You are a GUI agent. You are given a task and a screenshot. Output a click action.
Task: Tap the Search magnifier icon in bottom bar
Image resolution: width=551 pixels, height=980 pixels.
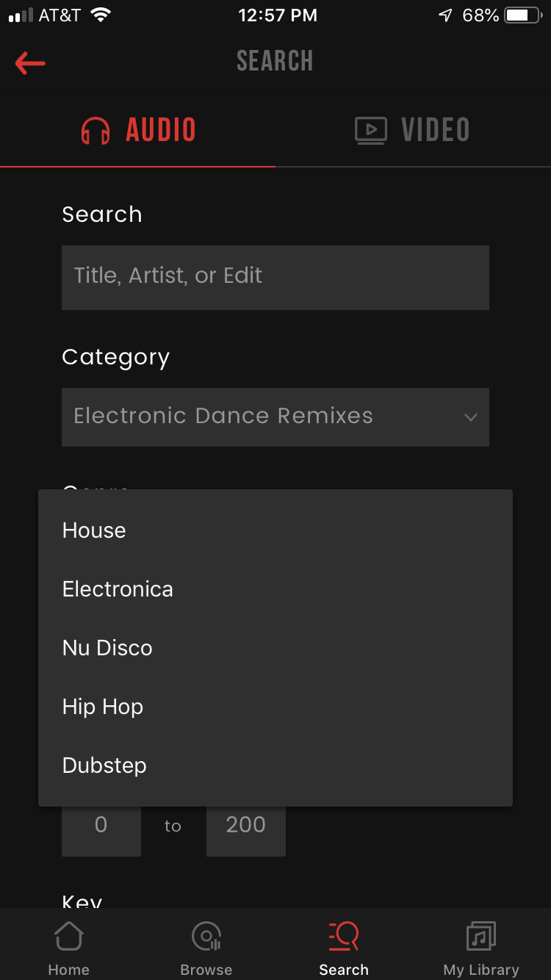click(x=344, y=937)
